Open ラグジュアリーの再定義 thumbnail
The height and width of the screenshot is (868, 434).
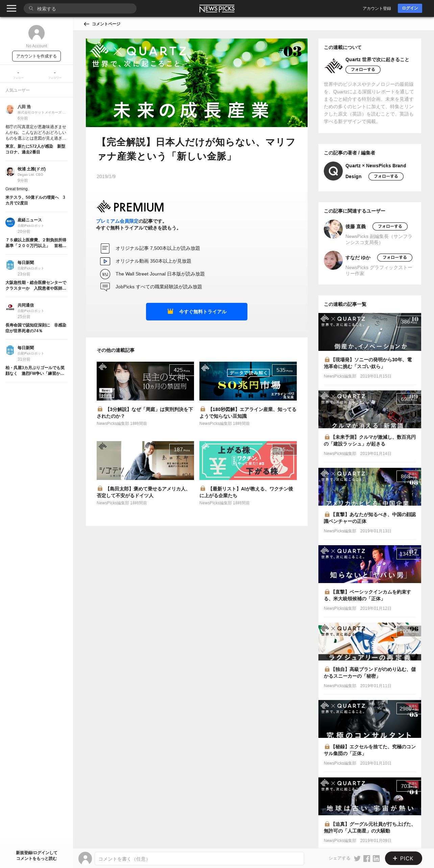tap(370, 642)
